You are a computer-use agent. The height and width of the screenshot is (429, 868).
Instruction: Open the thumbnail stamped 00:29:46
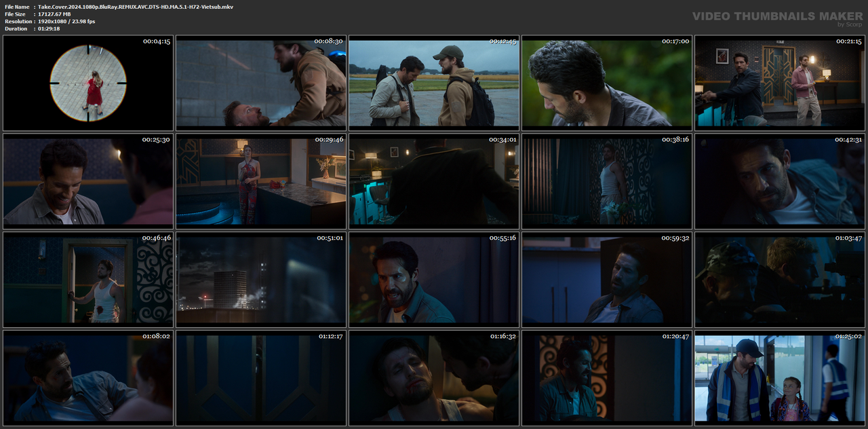pyautogui.click(x=261, y=181)
